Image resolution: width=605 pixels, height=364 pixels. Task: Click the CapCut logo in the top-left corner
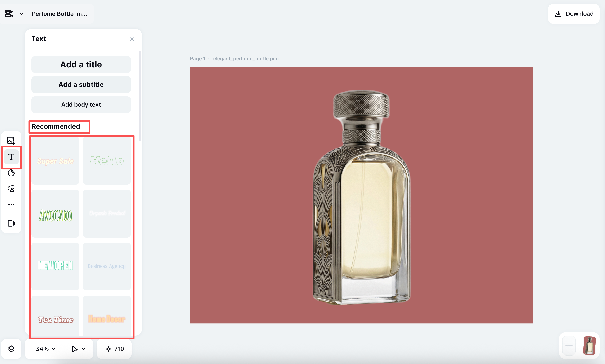point(8,14)
